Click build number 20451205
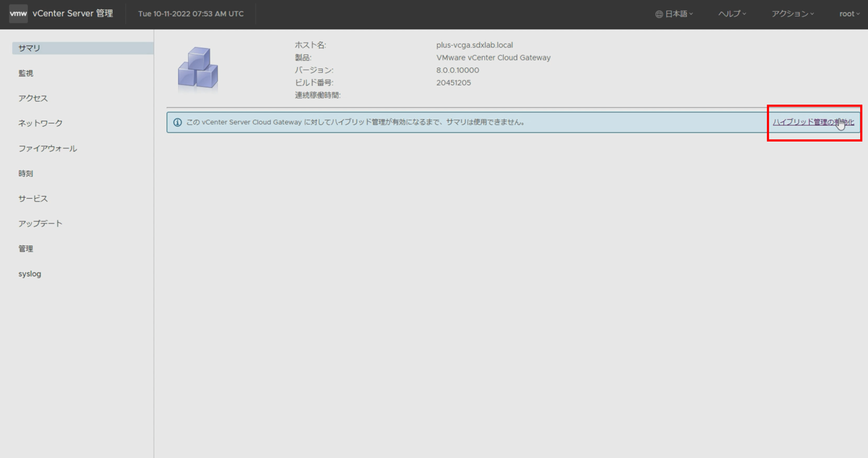The height and width of the screenshot is (458, 868). [453, 83]
